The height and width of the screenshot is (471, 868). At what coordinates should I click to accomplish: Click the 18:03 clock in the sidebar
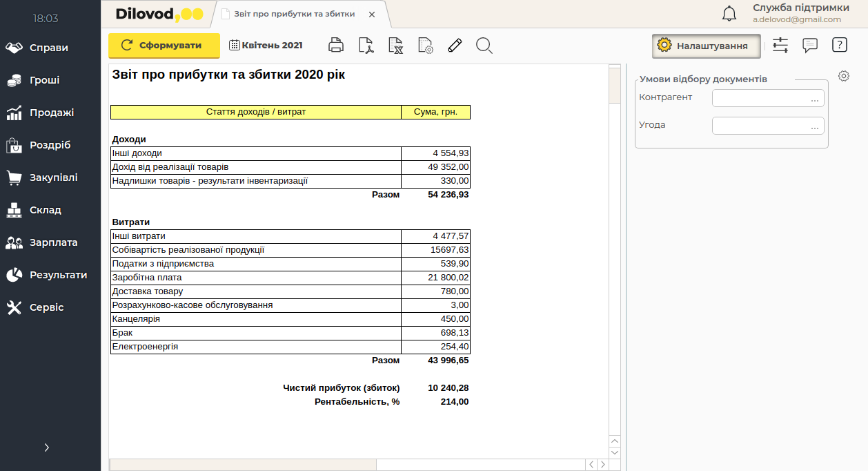pos(46,19)
